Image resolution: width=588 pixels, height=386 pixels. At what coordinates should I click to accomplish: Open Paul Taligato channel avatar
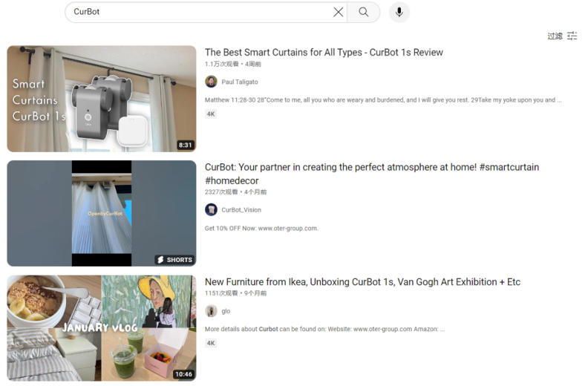pyautogui.click(x=212, y=82)
